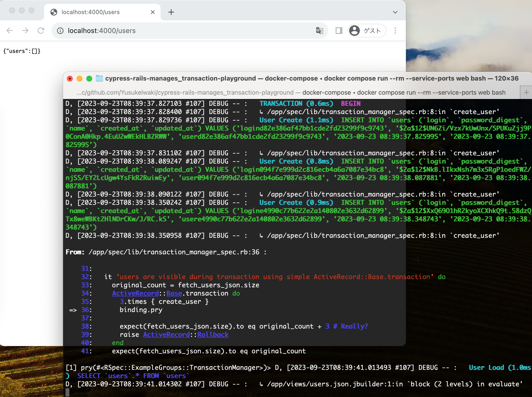
Task: Expand the tab search chevron dropdown
Action: [x=395, y=12]
